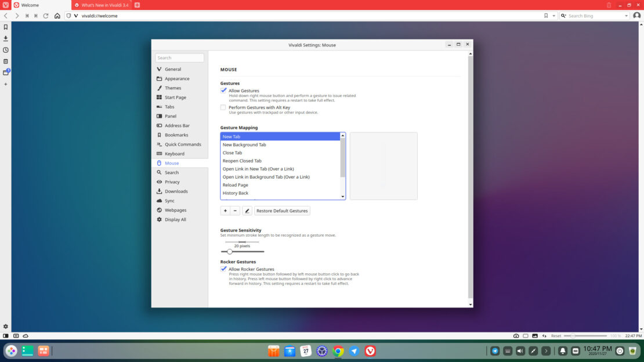The image size is (644, 362).
Task: Open the Vivaldi menu via the V logo
Action: (x=6, y=5)
